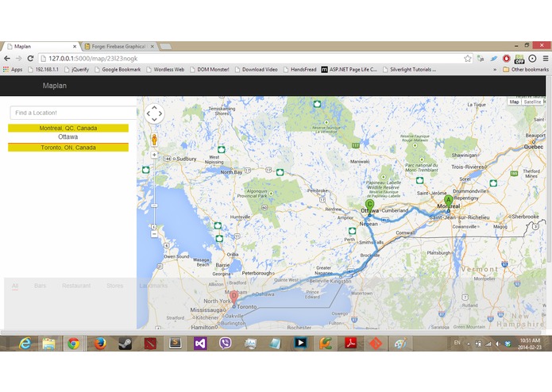Select the Street View pegman icon
The height and width of the screenshot is (392, 552).
click(x=154, y=140)
